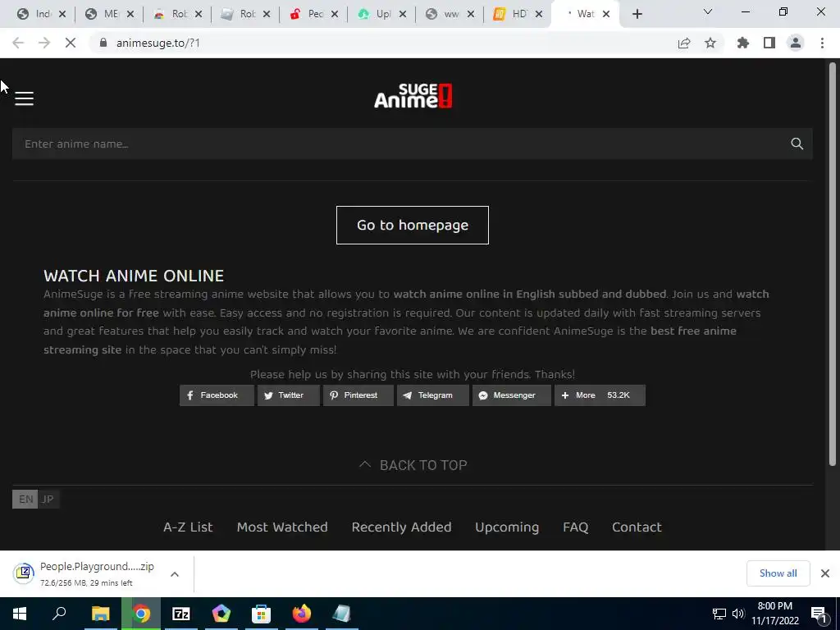
Task: Bookmark this page with the star
Action: click(x=710, y=43)
